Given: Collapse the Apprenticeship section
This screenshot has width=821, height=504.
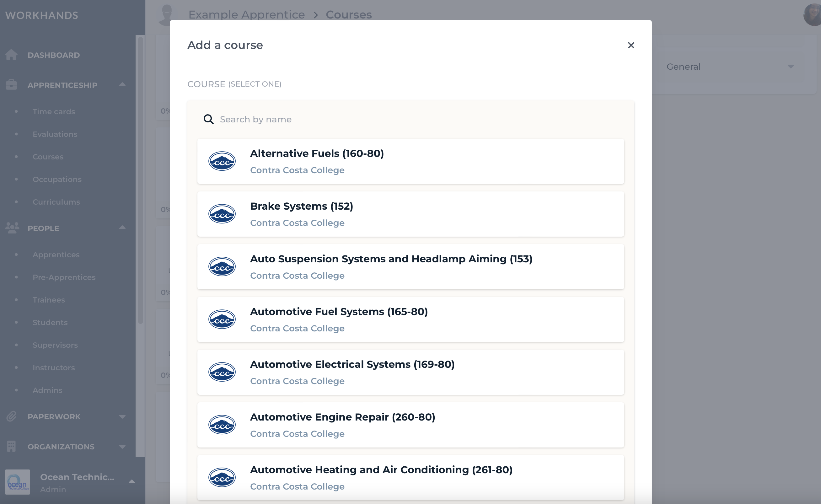Looking at the screenshot, I should point(122,84).
